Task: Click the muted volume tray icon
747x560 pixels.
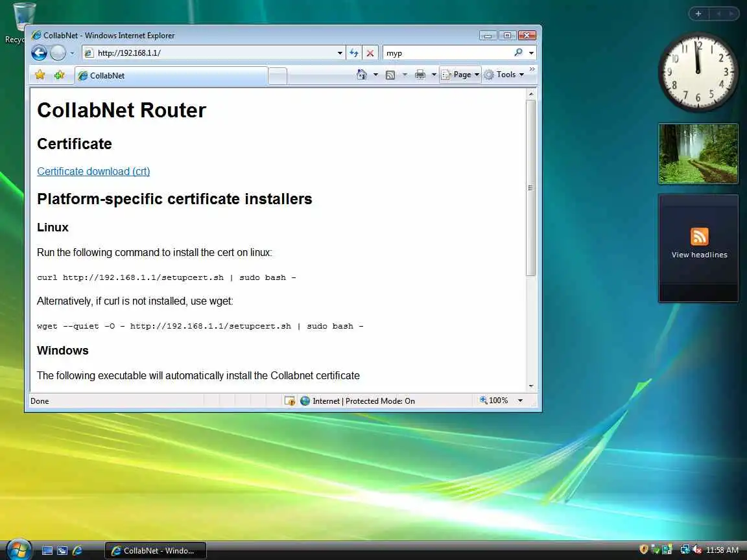Action: pos(697,550)
